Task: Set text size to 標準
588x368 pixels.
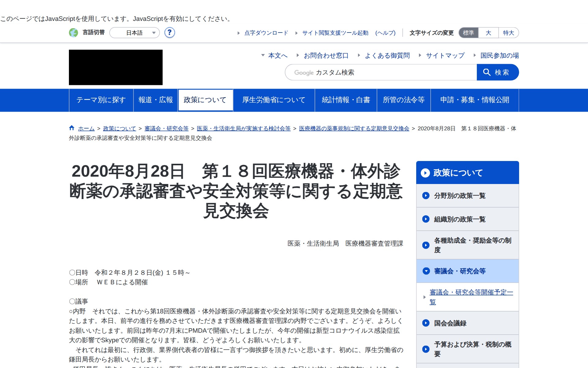Action: coord(468,33)
